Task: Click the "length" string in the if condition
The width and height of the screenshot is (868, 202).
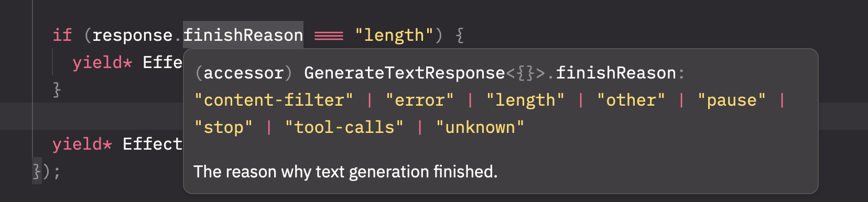Action: point(394,35)
